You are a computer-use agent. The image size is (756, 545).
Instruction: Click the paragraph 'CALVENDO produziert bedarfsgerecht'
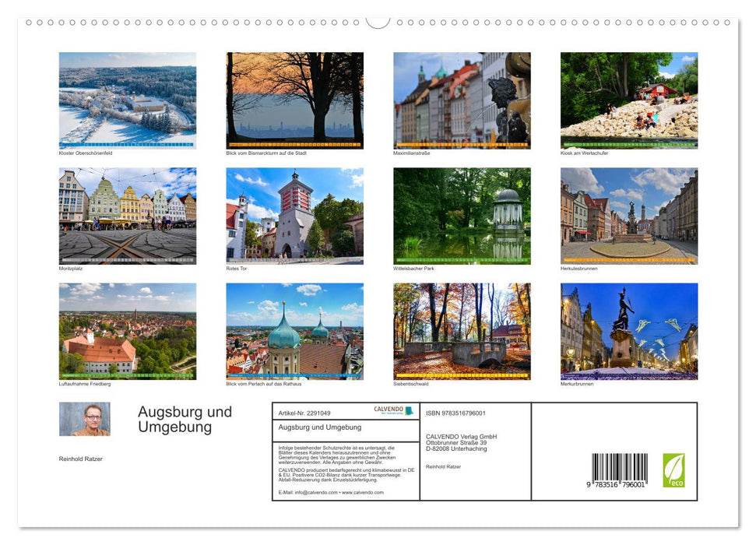(x=346, y=475)
